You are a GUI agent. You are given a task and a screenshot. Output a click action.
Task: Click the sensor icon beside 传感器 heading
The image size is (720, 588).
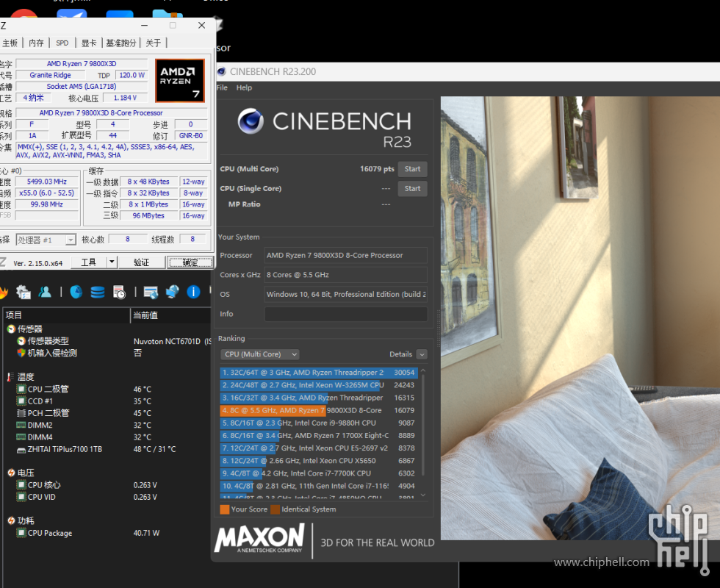tap(11, 329)
